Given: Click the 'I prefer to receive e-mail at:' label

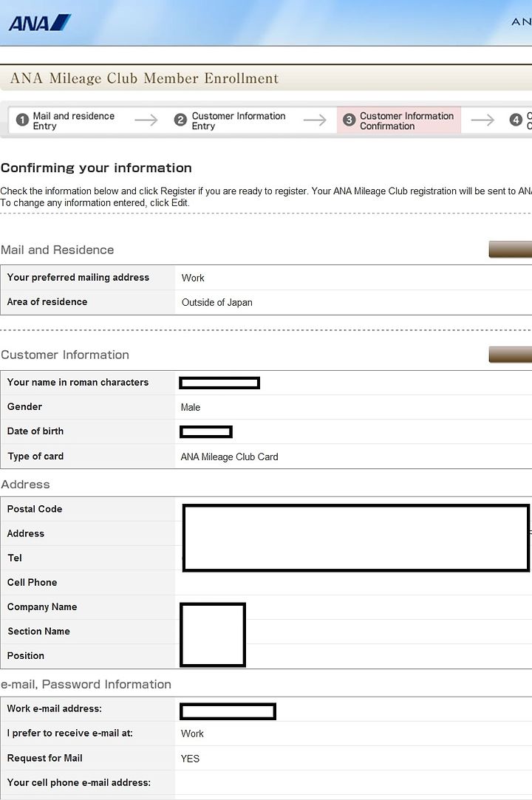Looking at the screenshot, I should (70, 734).
